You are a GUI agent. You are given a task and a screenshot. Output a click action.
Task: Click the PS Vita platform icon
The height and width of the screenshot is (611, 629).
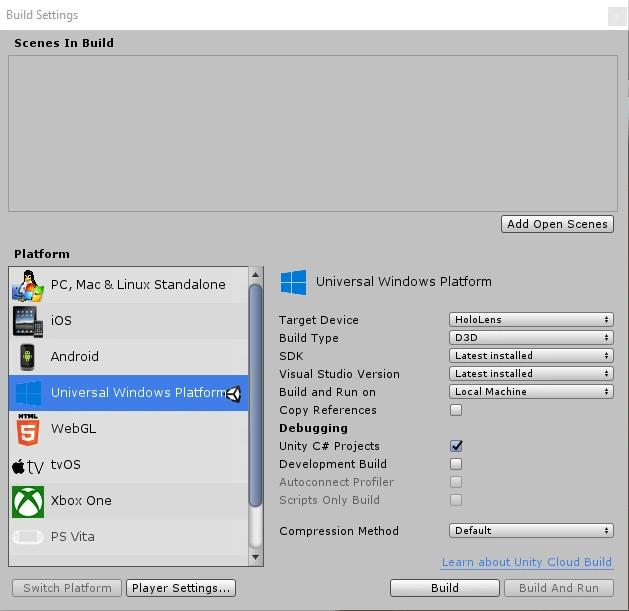28,537
